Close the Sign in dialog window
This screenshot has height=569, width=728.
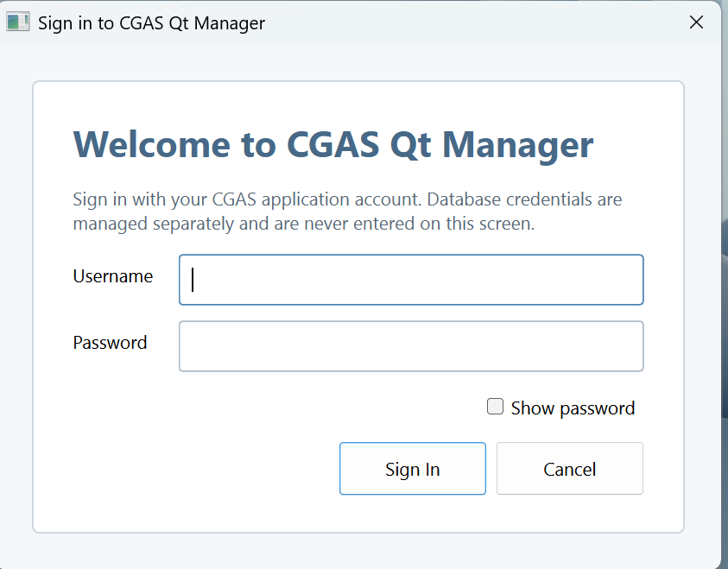tap(696, 22)
